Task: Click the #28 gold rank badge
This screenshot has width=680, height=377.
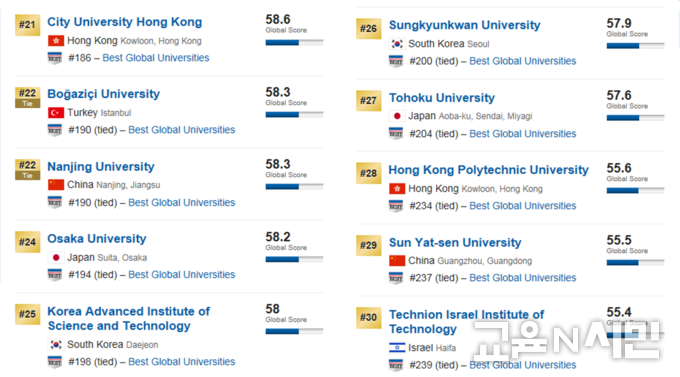Action: pos(369,173)
